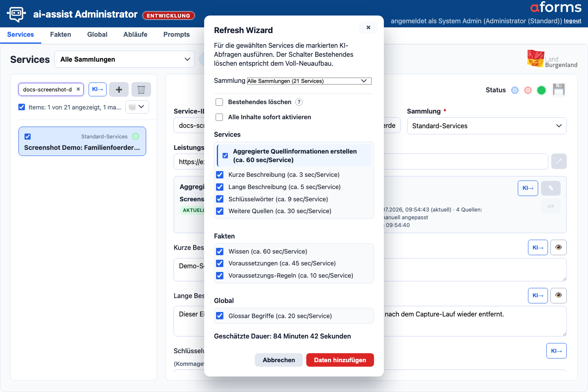Select the green status circle
This screenshot has width=588, height=392.
(541, 90)
